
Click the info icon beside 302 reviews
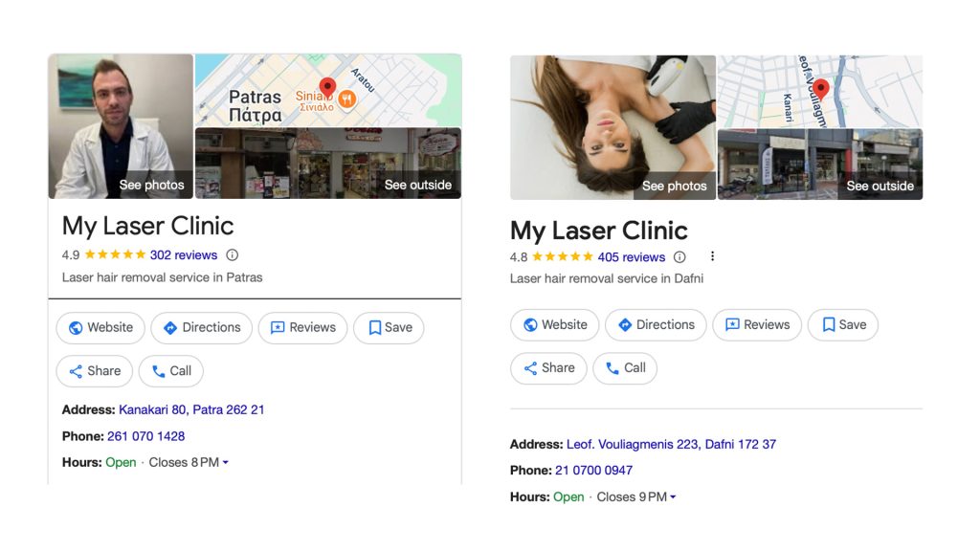click(x=232, y=254)
